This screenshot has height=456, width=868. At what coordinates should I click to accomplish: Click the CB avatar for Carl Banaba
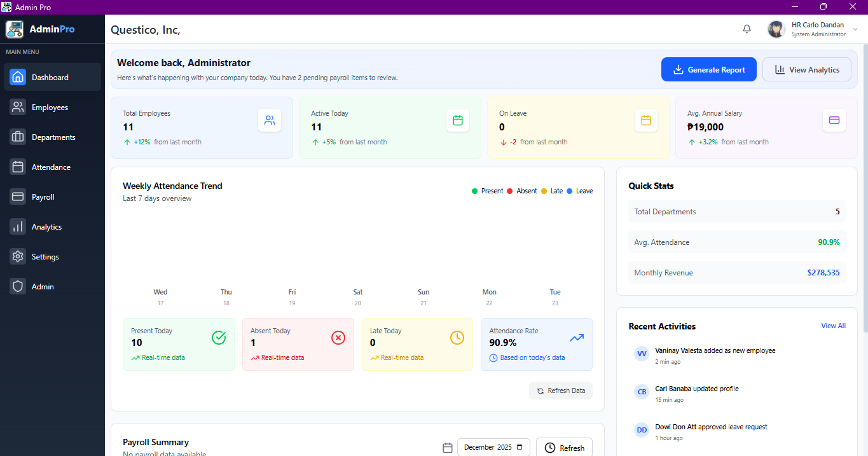point(642,392)
